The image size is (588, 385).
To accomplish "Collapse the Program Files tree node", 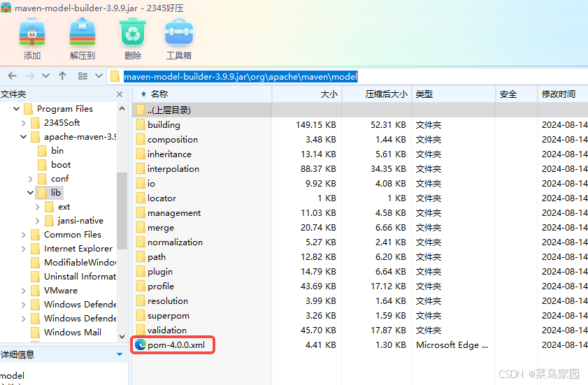I will pos(16,109).
